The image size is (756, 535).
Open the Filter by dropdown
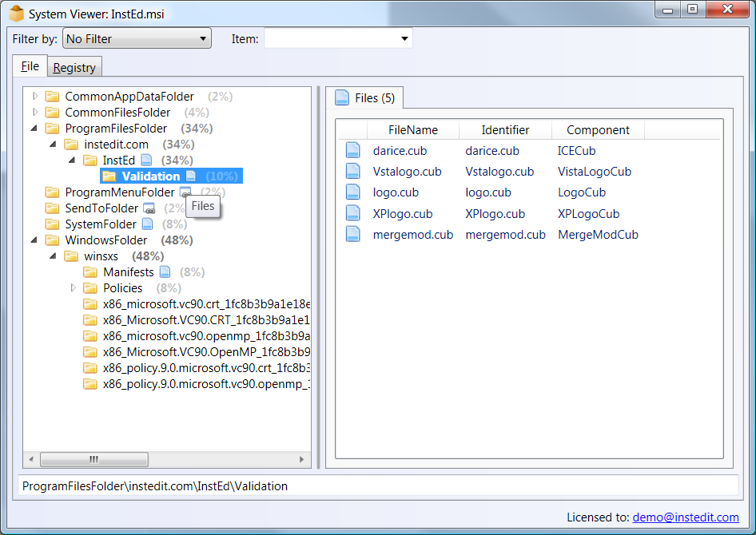137,38
